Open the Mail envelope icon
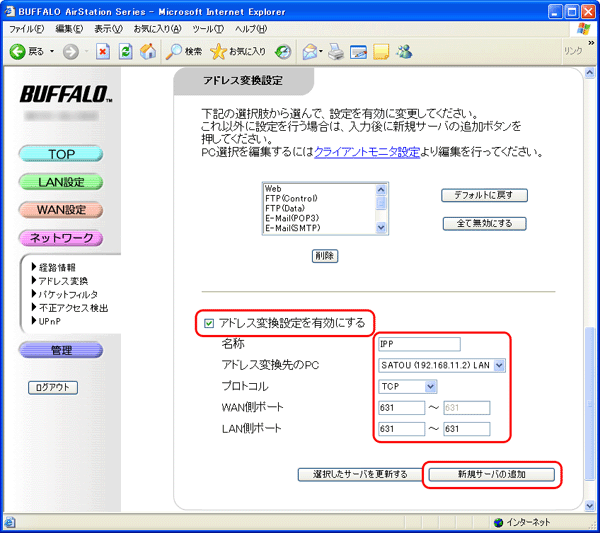 [310, 52]
